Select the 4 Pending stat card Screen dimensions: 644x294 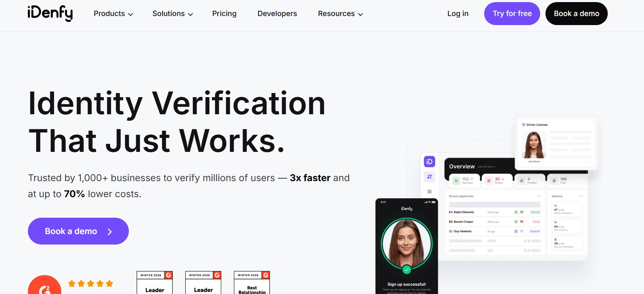[530, 180]
